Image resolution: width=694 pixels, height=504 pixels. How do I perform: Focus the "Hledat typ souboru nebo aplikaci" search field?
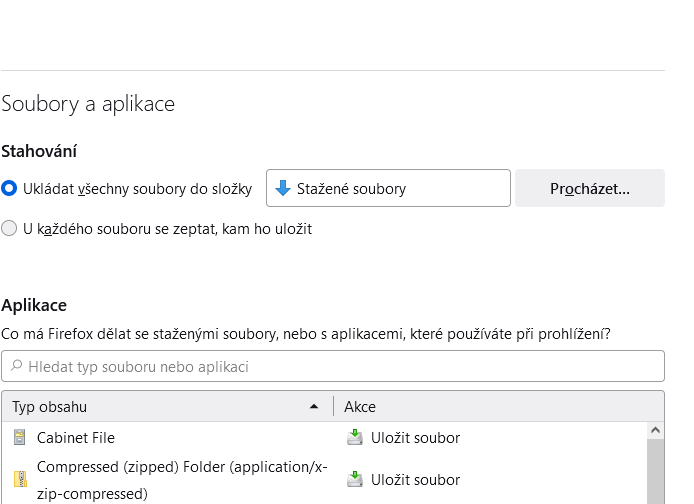coord(340,366)
